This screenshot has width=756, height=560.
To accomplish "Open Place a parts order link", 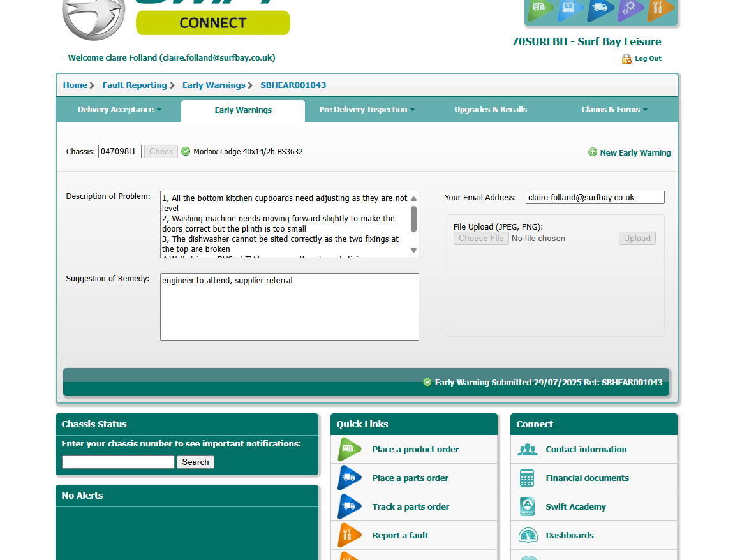I will tap(410, 478).
